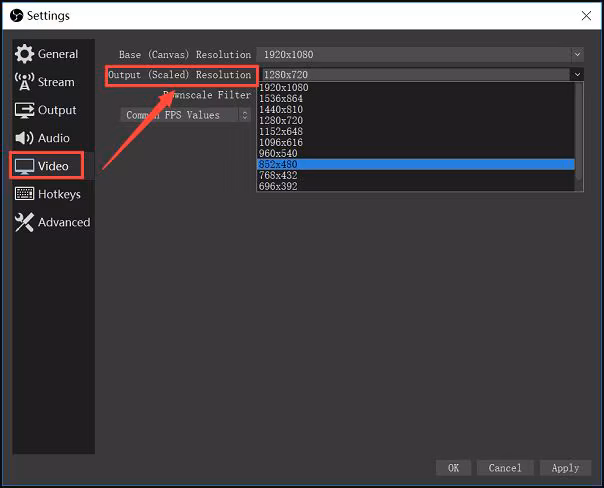Choose 768x432 resolution option
The image size is (604, 488).
pos(416,175)
